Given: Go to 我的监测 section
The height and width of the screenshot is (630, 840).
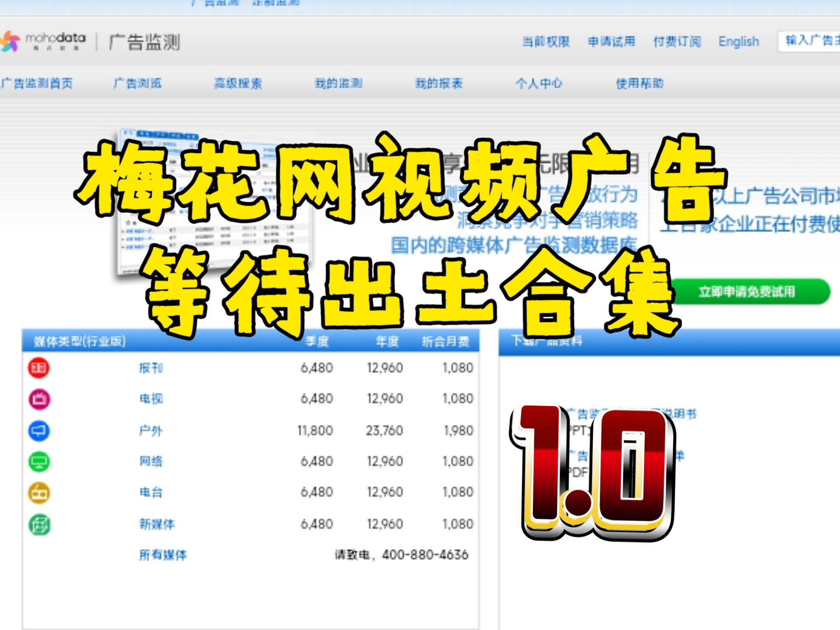Looking at the screenshot, I should coord(339,83).
